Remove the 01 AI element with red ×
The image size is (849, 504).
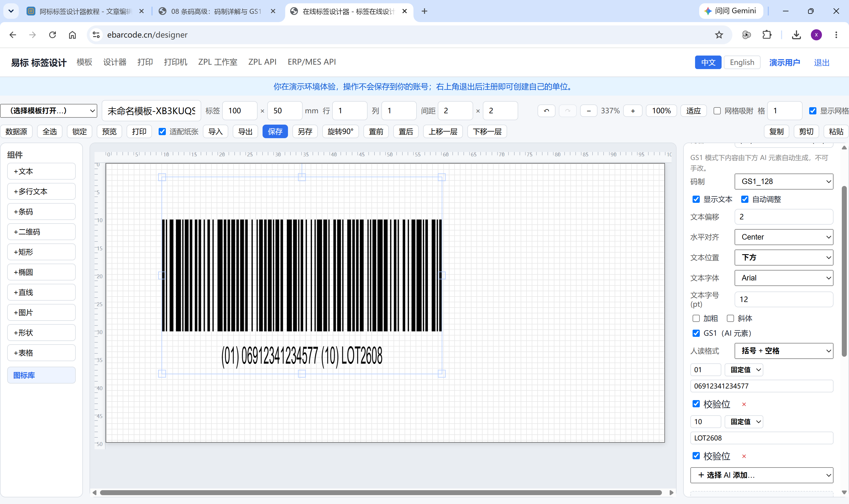[x=744, y=404]
